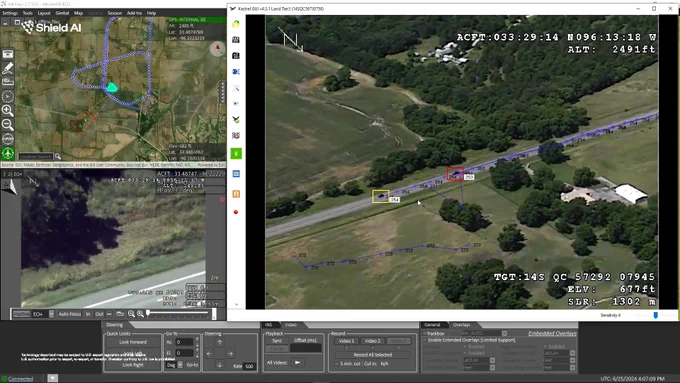The width and height of the screenshot is (680, 383).
Task: Click the Playback Sync button
Action: [x=277, y=341]
